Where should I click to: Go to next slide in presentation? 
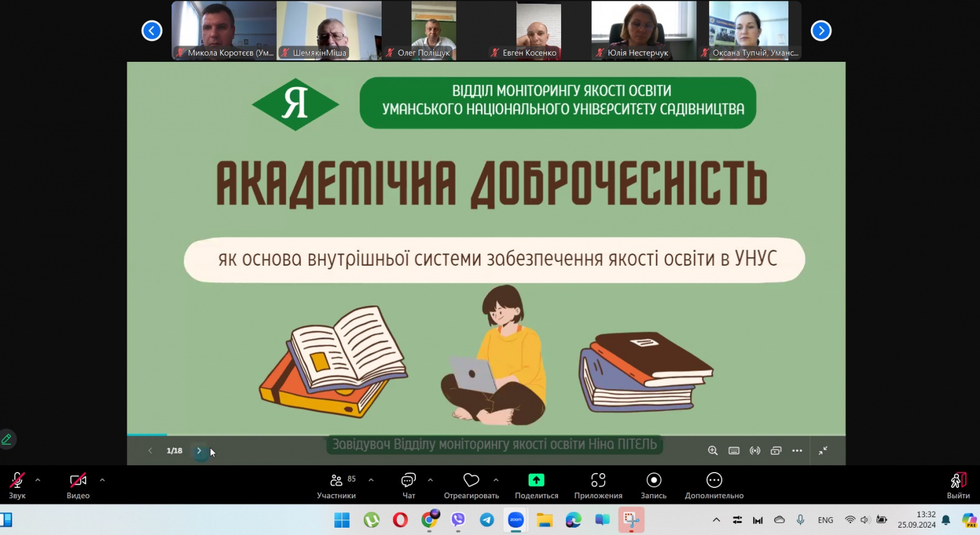[x=199, y=451]
